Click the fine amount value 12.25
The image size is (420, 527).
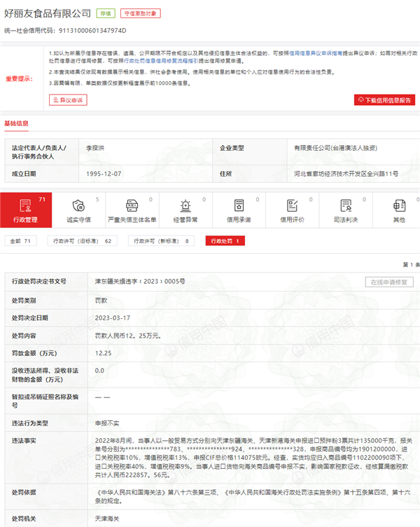[103, 353]
